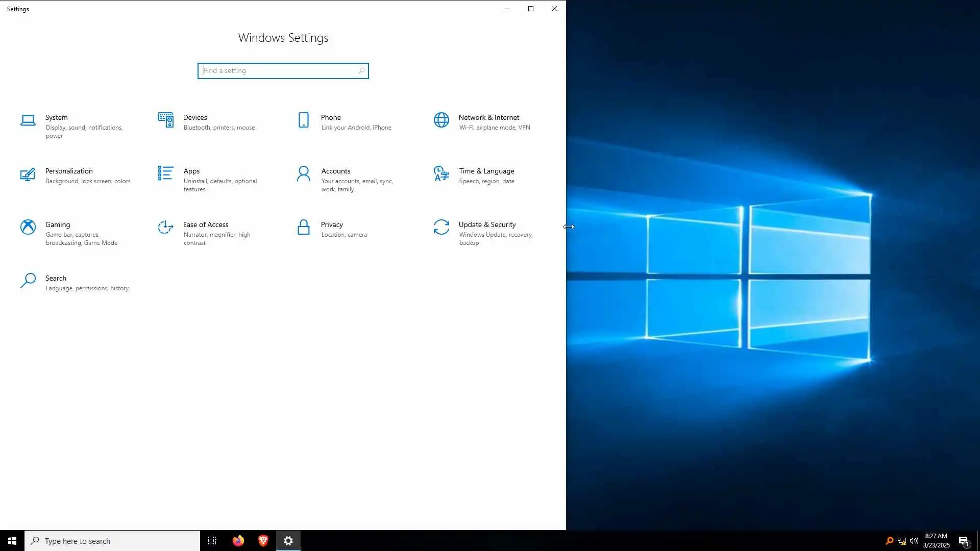The image size is (980, 551).
Task: Open the Windows Start menu
Action: 12,541
